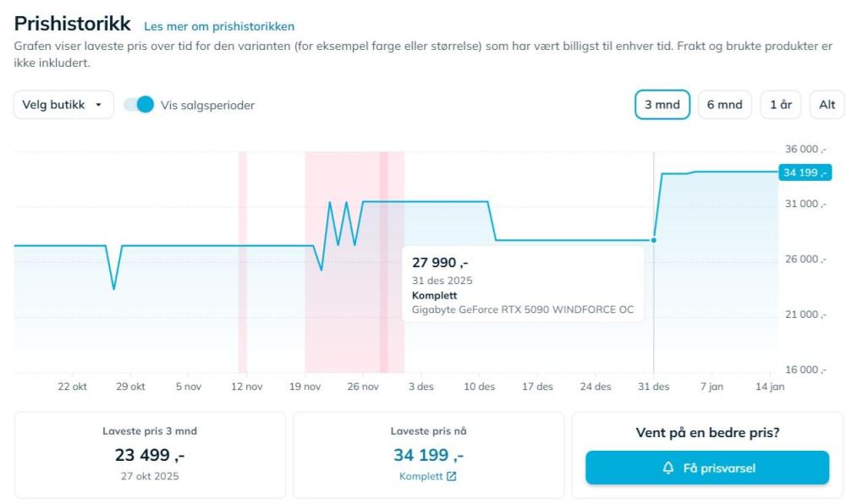
Task: Select the 3 mnd time range
Action: tap(662, 105)
